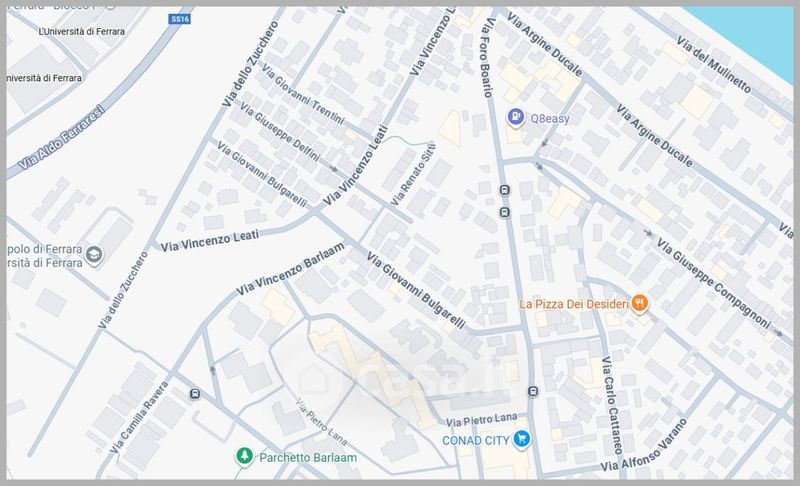Image resolution: width=800 pixels, height=486 pixels.
Task: Click the Via Aldo Ferraresi road label
Action: pos(61,138)
